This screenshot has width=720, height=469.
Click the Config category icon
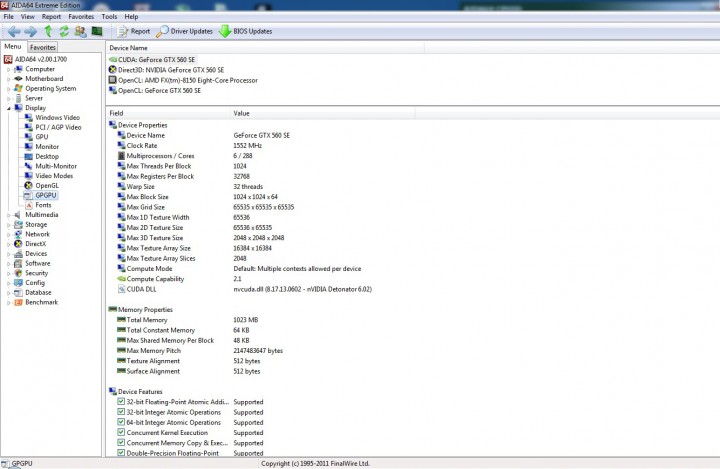click(x=18, y=283)
